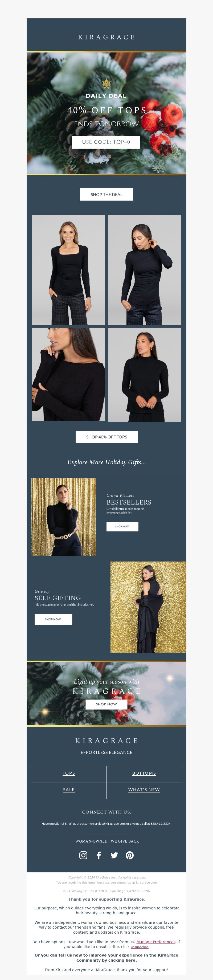Click the SHOP 40% OFF TOPS button
Image resolution: width=213 pixels, height=980 pixels.
click(106, 437)
